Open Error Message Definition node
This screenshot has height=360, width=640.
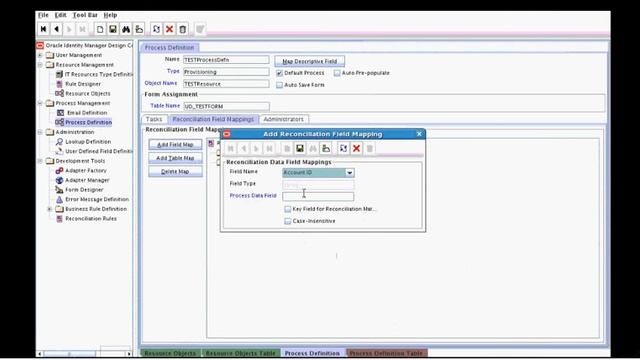pyautogui.click(x=97, y=199)
